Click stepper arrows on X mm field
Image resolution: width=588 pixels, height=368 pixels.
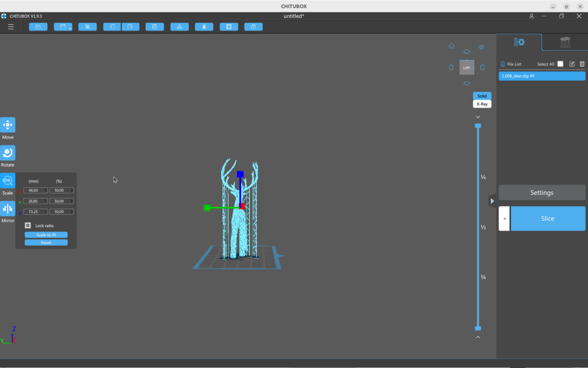click(x=46, y=190)
